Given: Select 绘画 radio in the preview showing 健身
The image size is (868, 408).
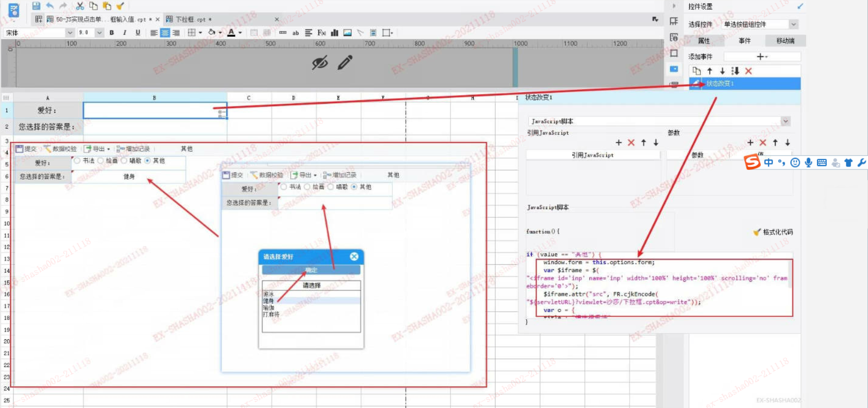Looking at the screenshot, I should [x=100, y=161].
